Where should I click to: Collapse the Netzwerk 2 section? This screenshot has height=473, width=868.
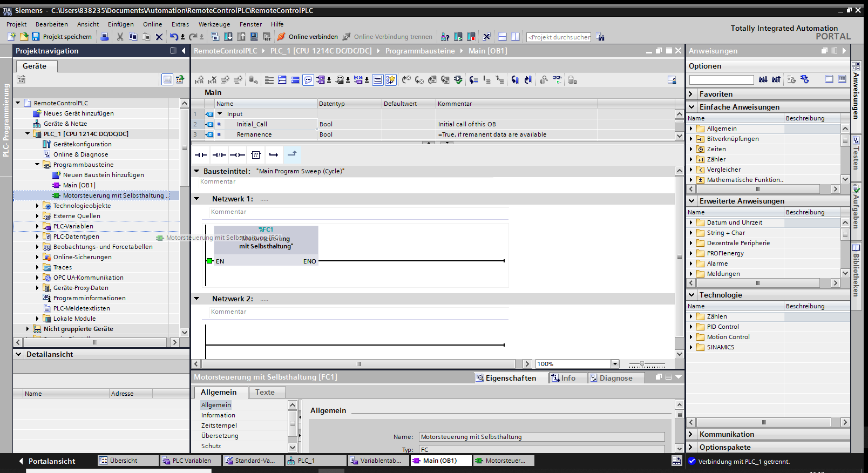pos(196,299)
